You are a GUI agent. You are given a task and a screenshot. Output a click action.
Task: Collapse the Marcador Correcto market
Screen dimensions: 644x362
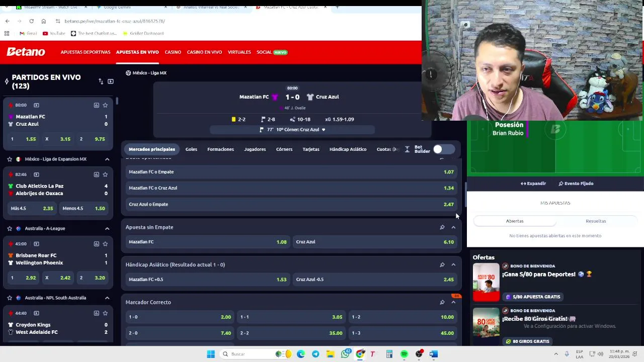(453, 302)
